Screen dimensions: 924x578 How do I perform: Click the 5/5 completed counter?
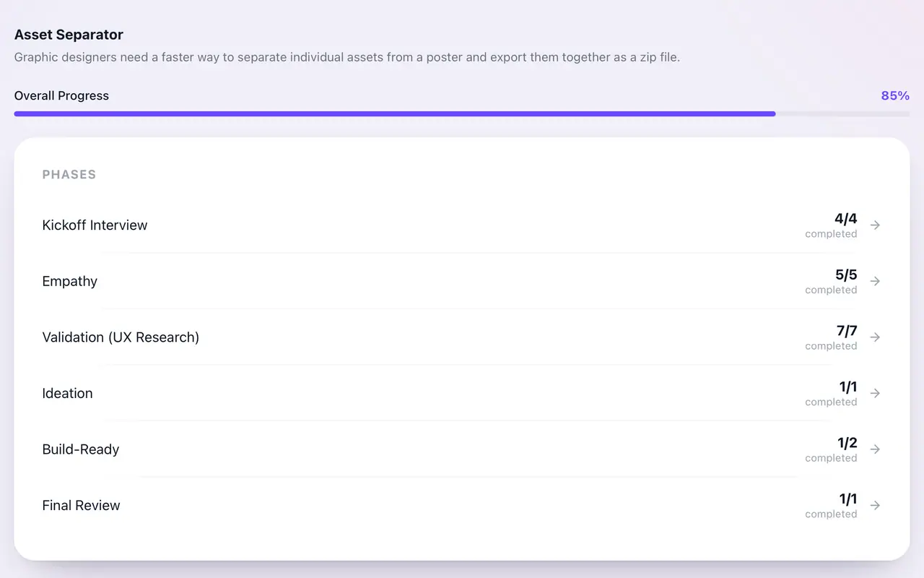click(832, 281)
